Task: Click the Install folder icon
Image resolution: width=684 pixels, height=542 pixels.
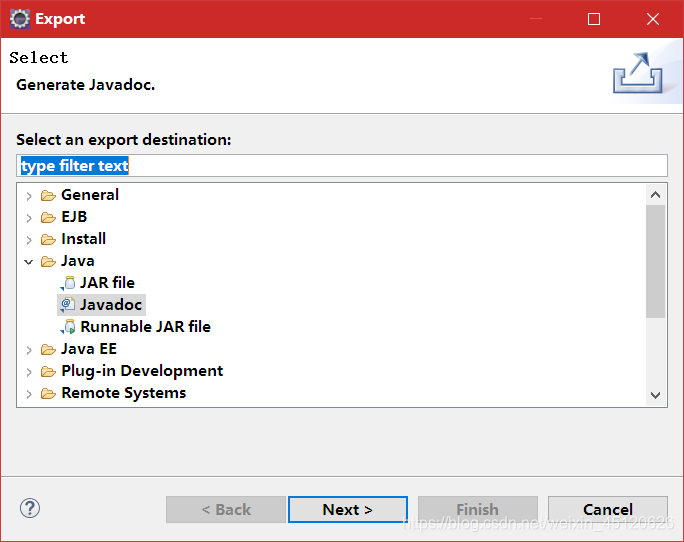Action: [x=48, y=240]
